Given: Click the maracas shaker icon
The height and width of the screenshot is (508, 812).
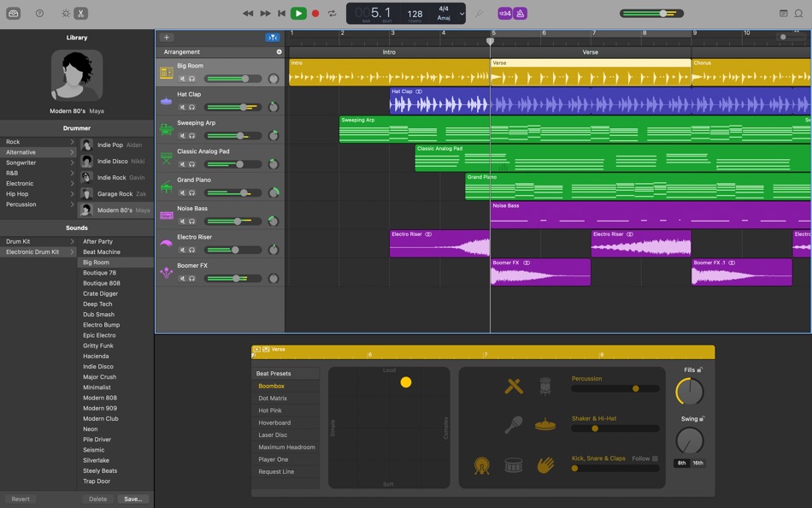Looking at the screenshot, I should click(513, 424).
